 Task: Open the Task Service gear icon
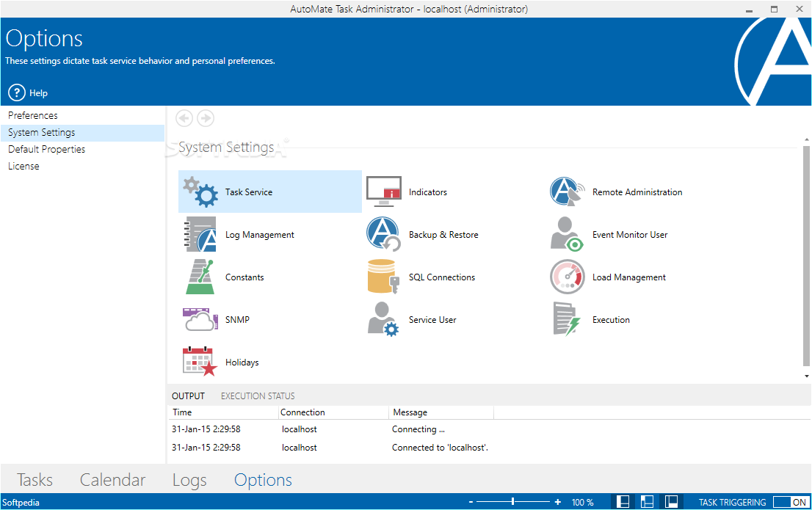(201, 192)
